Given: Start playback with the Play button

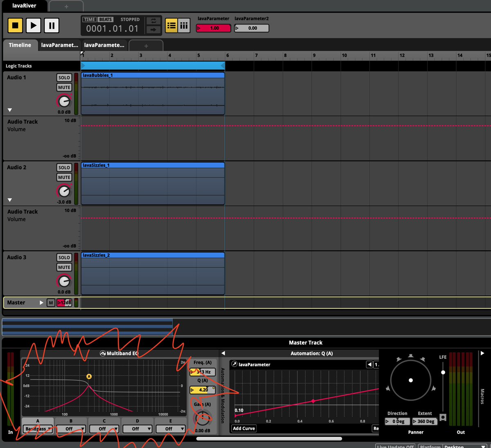Looking at the screenshot, I should click(x=34, y=25).
